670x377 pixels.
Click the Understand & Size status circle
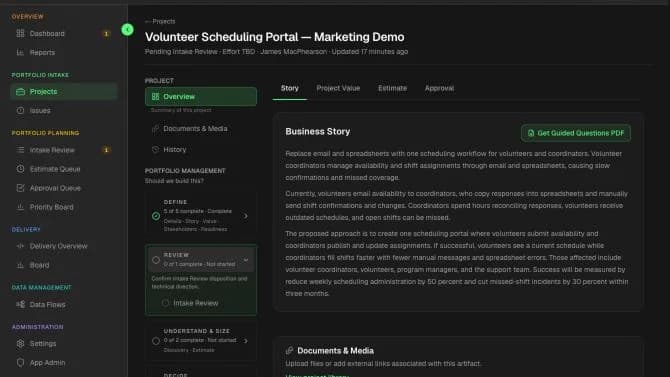(x=156, y=341)
